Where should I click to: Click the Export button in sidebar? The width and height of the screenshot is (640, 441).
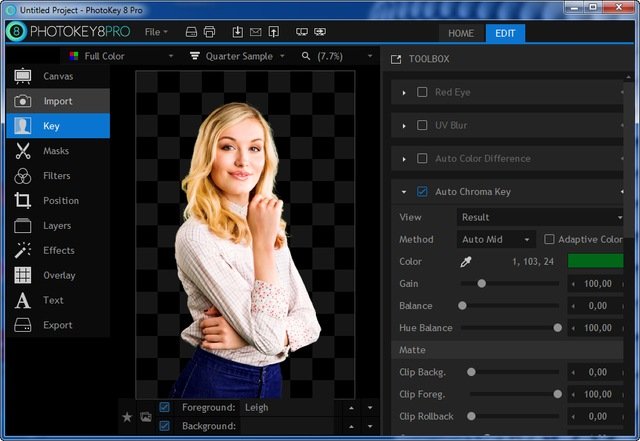click(57, 326)
